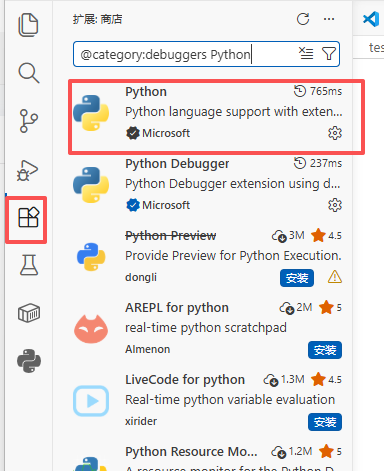
Task: Click the Python Preview warning icon
Action: point(335,277)
